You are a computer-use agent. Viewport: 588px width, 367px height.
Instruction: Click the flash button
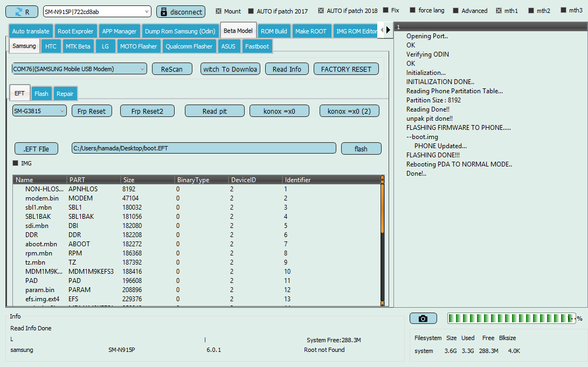(x=361, y=148)
